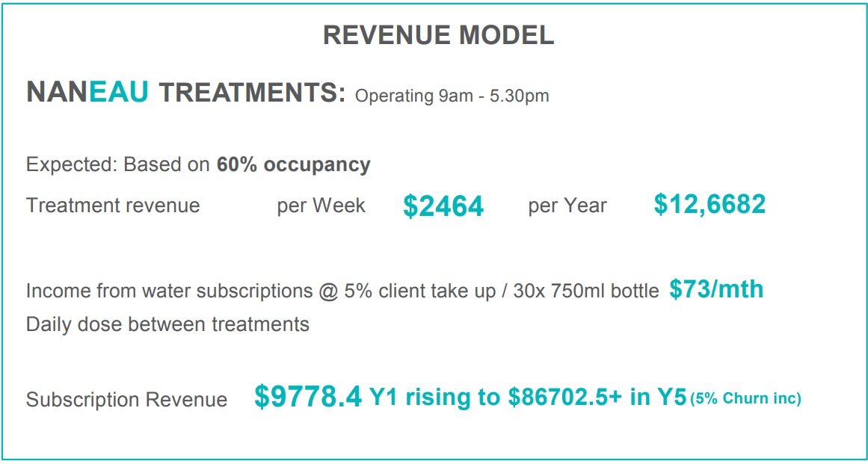Click the in Y5 text

(x=658, y=397)
